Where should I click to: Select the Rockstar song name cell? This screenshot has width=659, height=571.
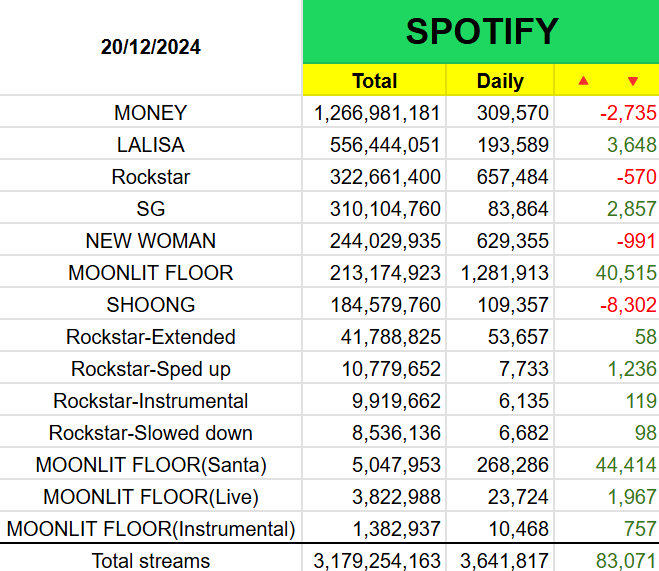pos(150,176)
